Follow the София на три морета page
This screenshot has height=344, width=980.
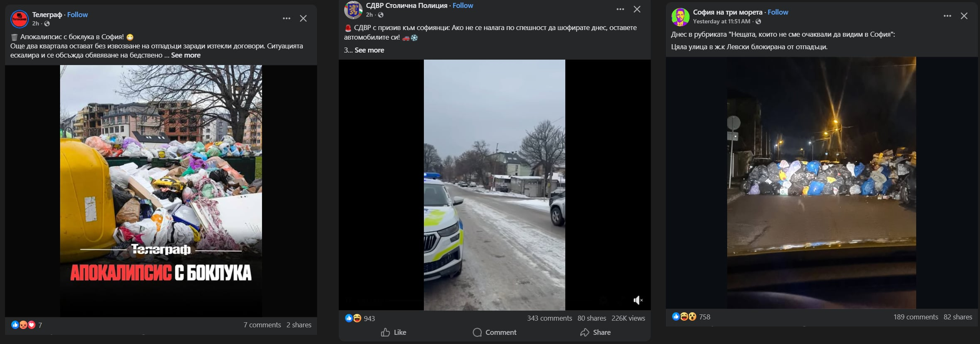[x=778, y=12]
